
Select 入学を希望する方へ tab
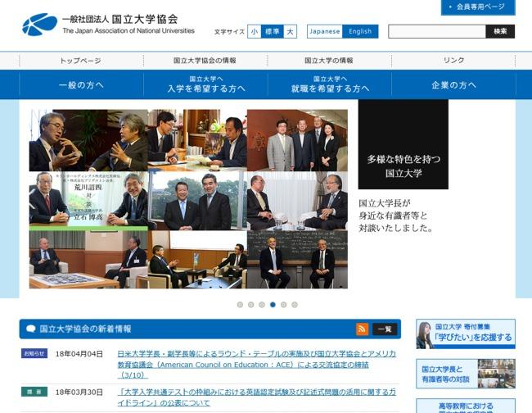point(205,84)
